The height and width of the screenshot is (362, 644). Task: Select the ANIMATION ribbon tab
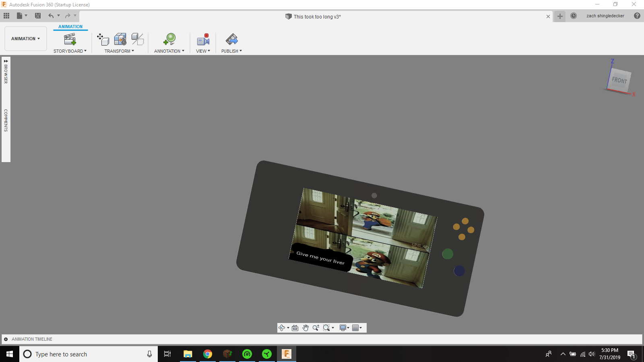(70, 27)
